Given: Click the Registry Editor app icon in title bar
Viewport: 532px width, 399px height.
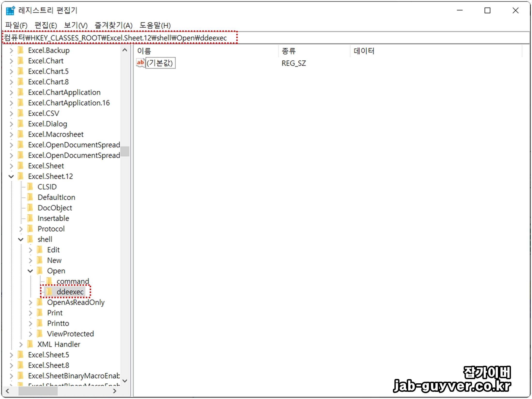Looking at the screenshot, I should pyautogui.click(x=10, y=10).
